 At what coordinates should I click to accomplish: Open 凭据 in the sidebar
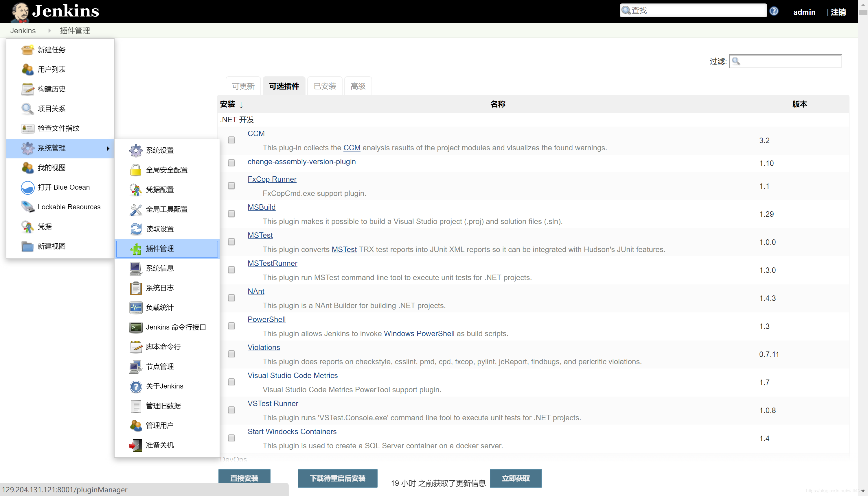pos(60,227)
